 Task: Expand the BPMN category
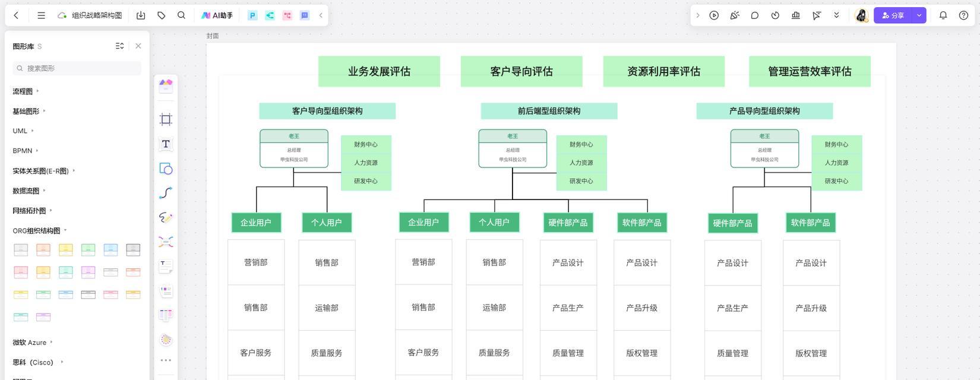[26, 151]
